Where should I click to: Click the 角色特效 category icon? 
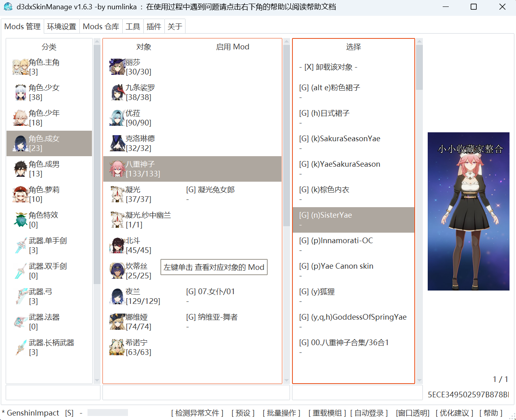point(20,220)
